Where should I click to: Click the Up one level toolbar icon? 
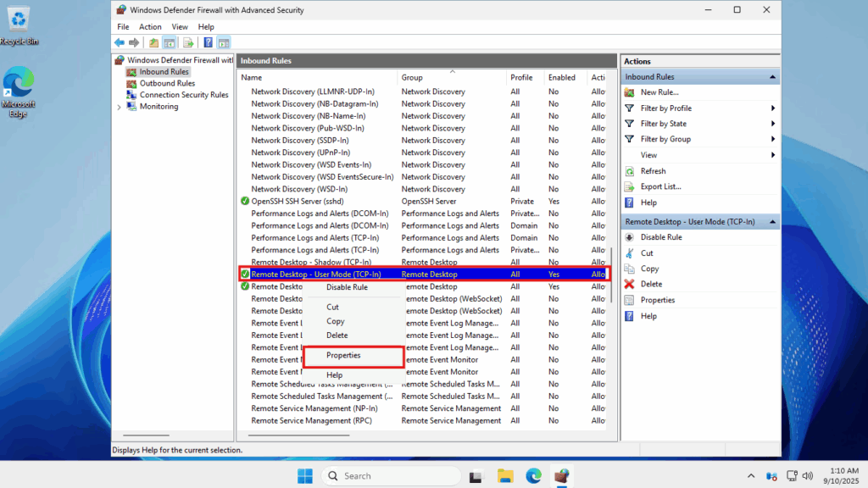[x=153, y=42]
